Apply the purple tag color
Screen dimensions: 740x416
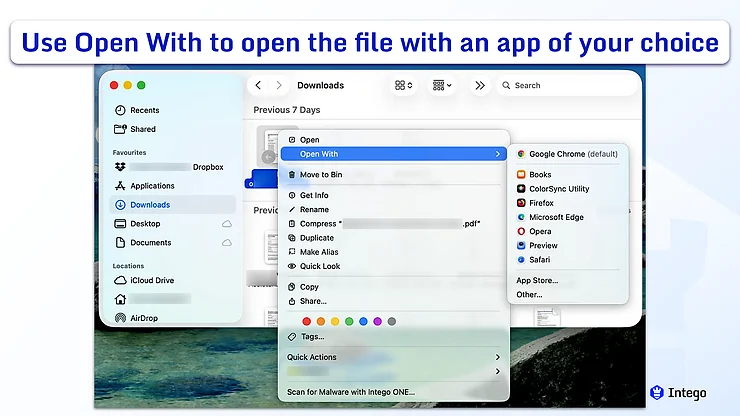tap(378, 322)
